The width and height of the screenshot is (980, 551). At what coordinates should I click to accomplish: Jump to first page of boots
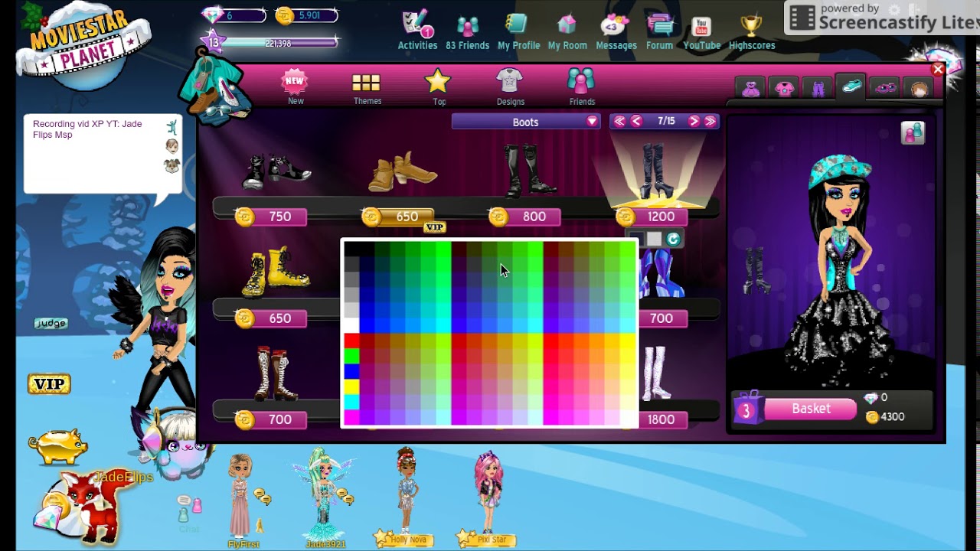(619, 122)
